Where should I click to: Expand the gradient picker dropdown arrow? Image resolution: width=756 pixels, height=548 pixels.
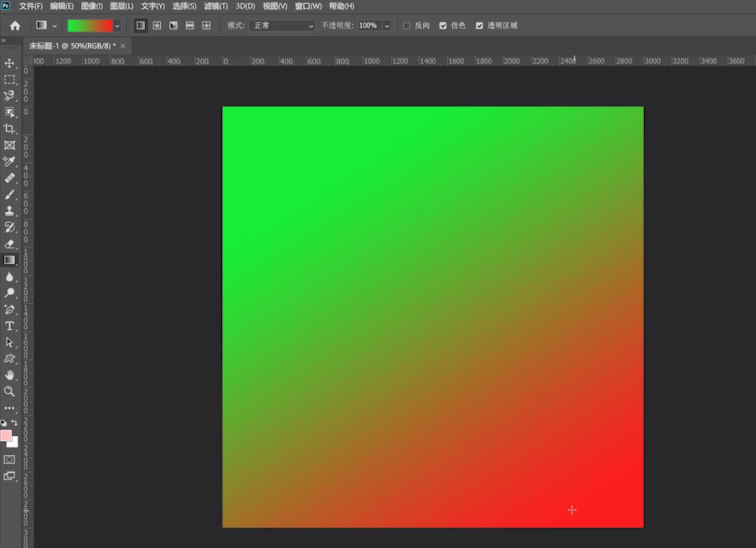(x=117, y=26)
